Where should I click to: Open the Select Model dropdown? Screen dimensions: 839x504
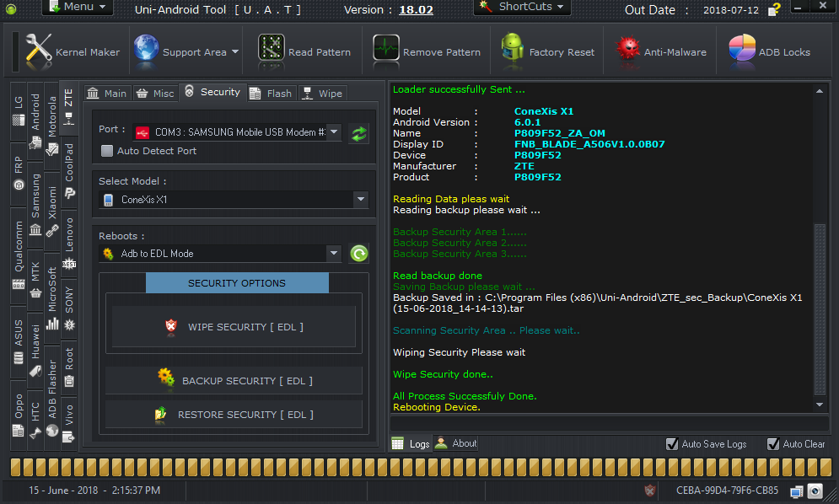[361, 199]
